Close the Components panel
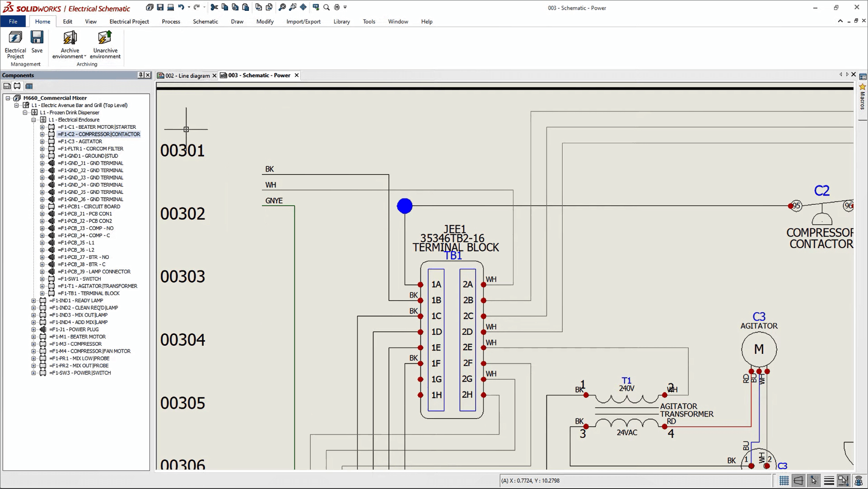 [x=148, y=75]
